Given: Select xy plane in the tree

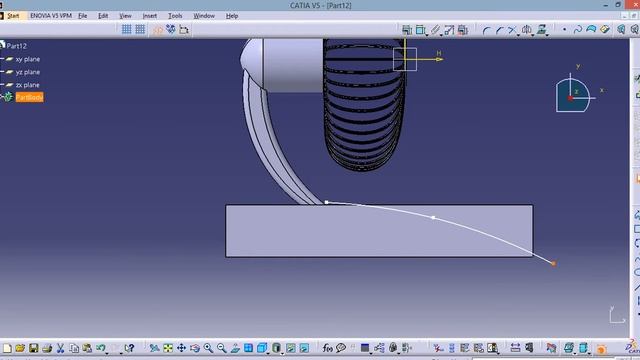Looking at the screenshot, I should click(x=28, y=59).
